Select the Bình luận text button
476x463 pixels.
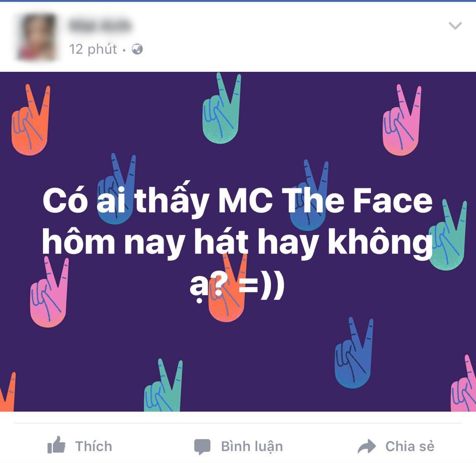252,447
